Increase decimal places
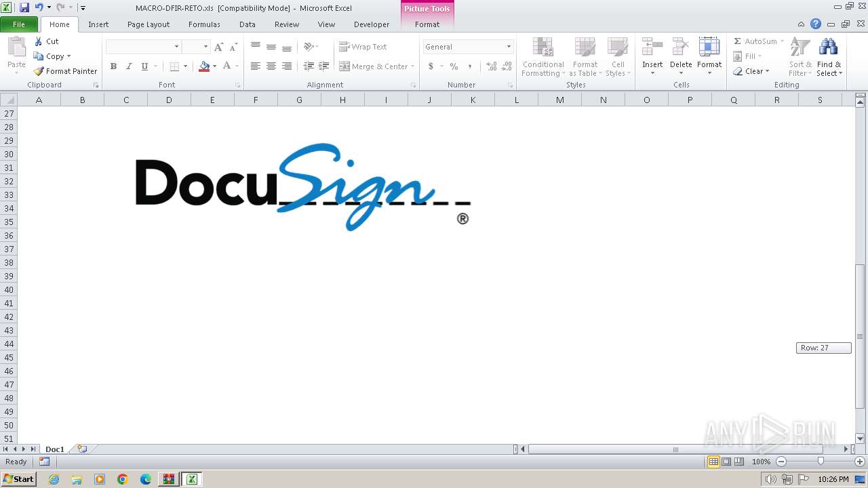 (491, 66)
